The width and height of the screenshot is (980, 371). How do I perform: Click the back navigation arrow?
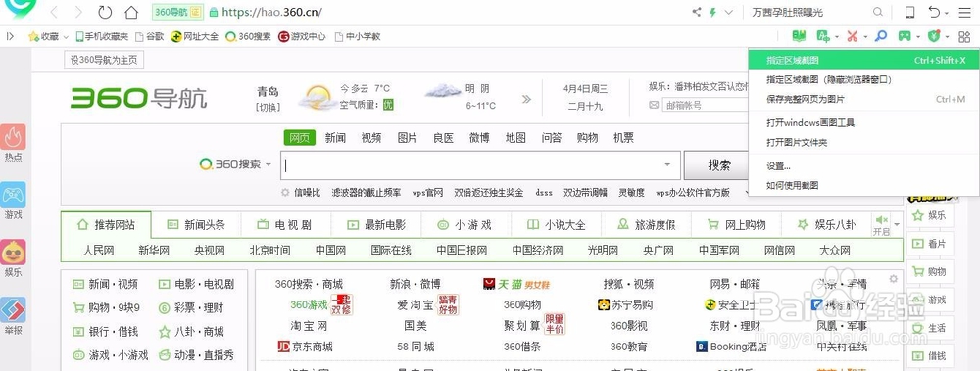click(x=54, y=12)
